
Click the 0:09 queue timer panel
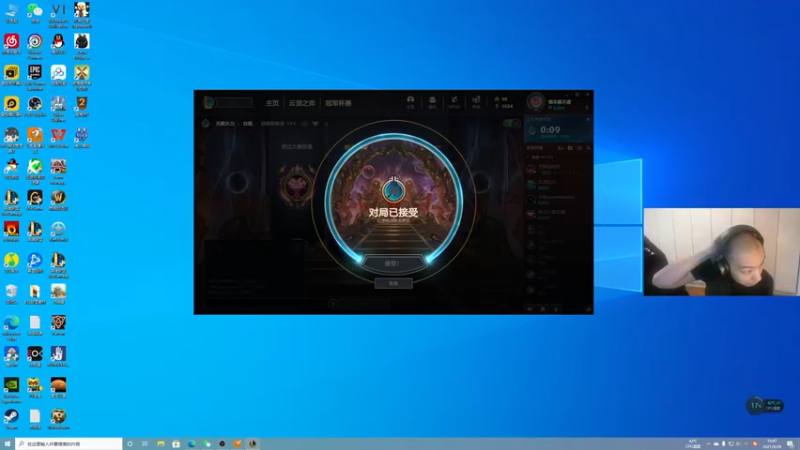tap(558, 130)
